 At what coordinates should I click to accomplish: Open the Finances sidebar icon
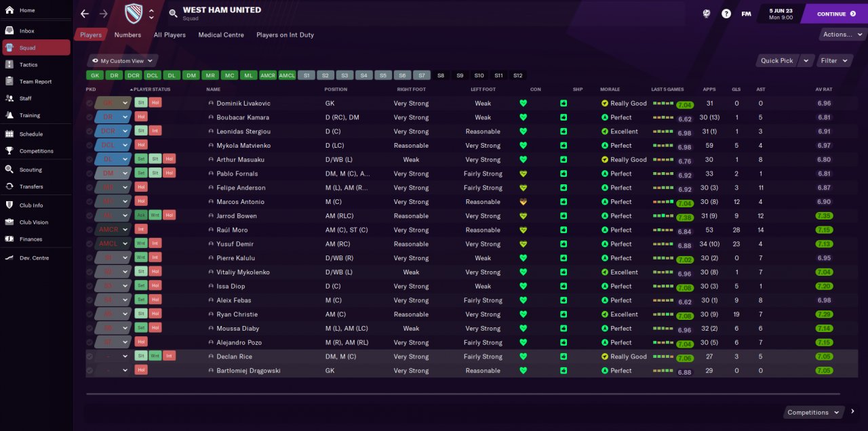[x=9, y=239]
